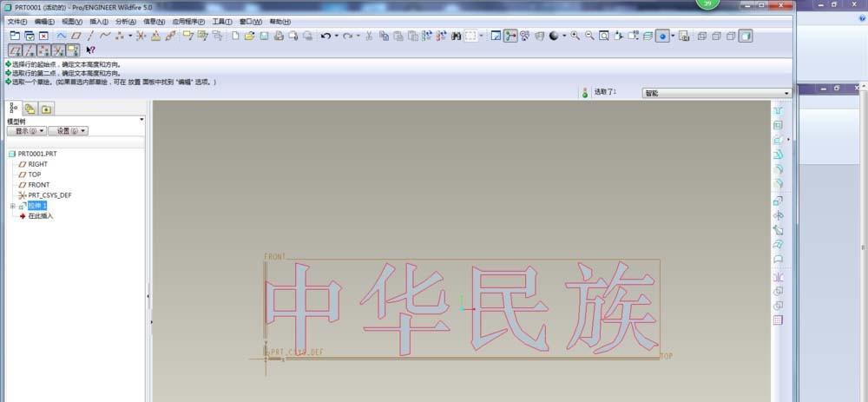Click the Cut scissors icon
Viewport: 868px width, 402px height.
click(368, 36)
